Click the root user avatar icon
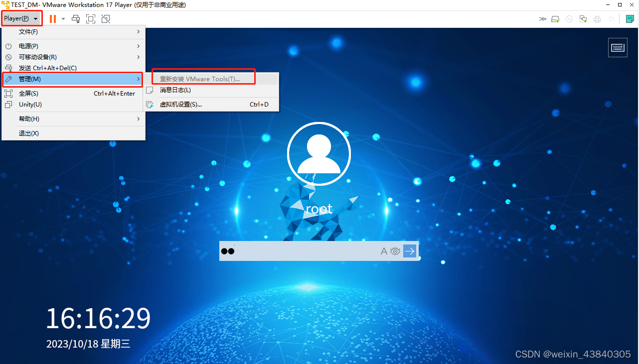The width and height of the screenshot is (639, 364). (x=319, y=153)
